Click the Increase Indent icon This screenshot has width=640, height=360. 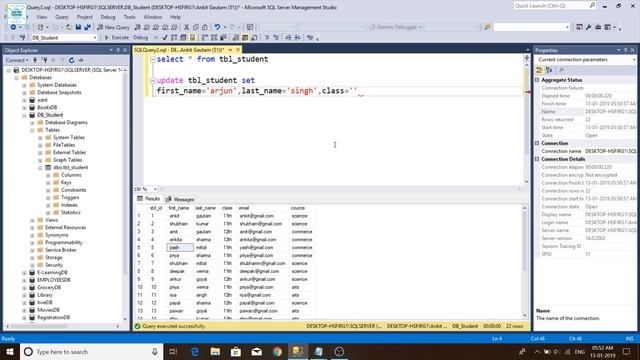pyautogui.click(x=297, y=38)
